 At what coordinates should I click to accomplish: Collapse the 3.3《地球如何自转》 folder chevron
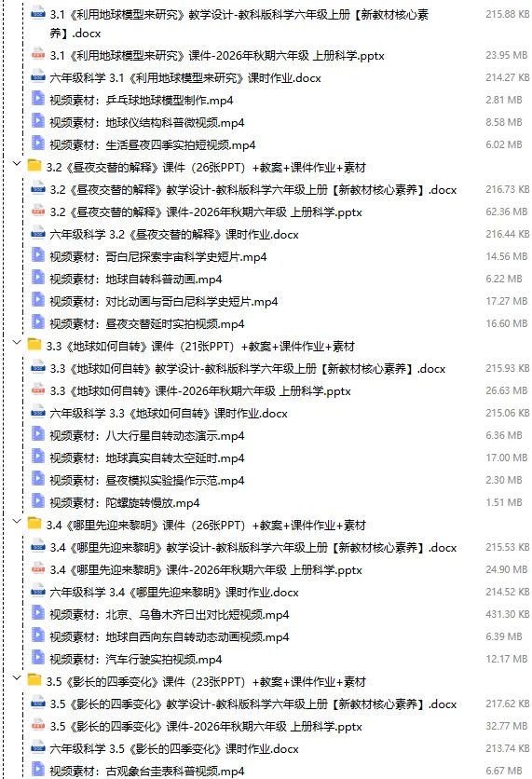coord(17,342)
